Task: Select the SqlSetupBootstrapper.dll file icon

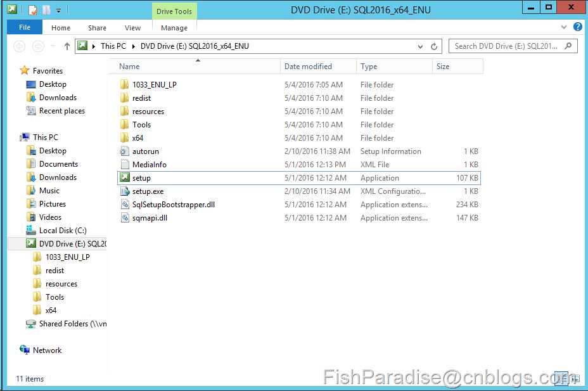Action: [124, 204]
